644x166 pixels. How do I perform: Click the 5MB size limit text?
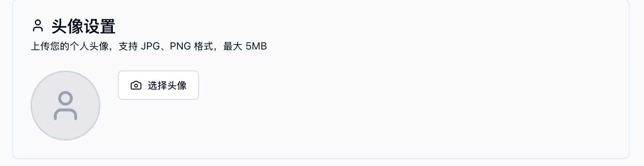(256, 46)
